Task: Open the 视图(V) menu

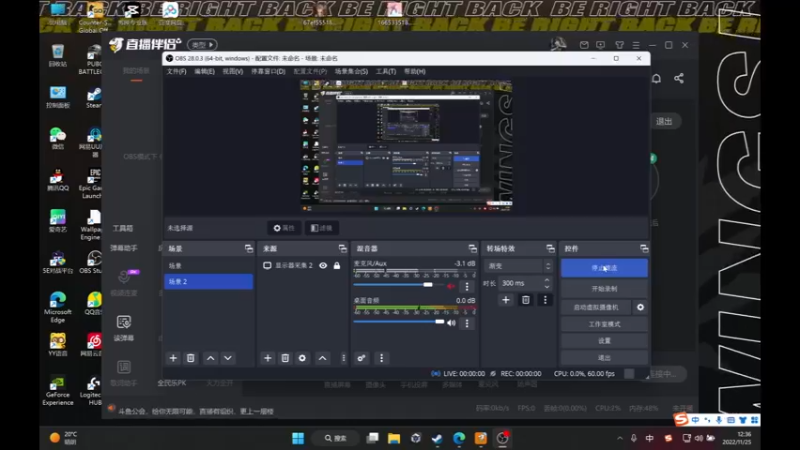Action: 233,71
